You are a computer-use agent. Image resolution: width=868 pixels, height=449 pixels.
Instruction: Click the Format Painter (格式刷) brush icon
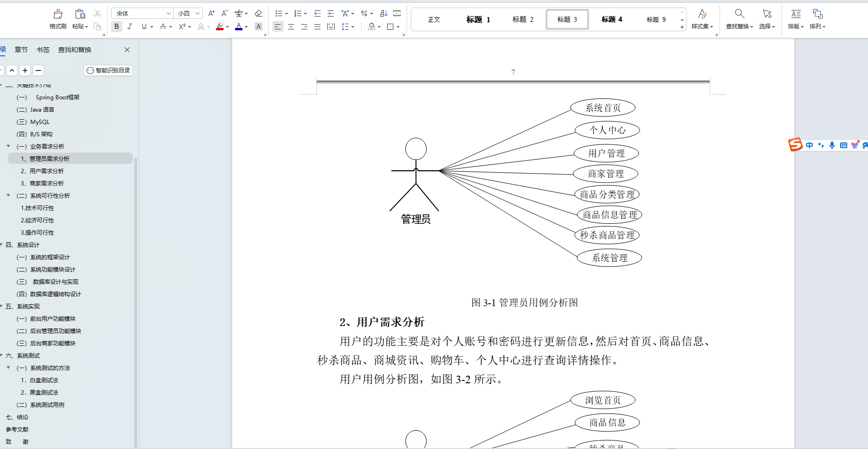pos(58,14)
